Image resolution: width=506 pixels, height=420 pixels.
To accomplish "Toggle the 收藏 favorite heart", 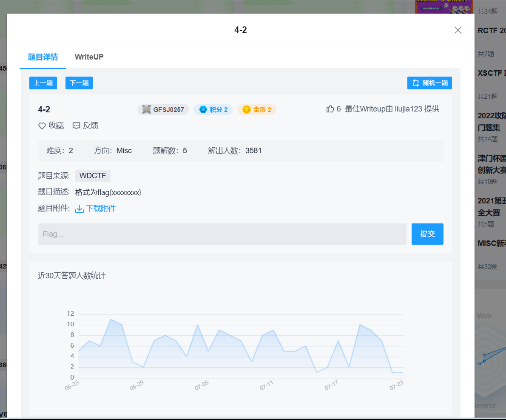I will tap(41, 126).
